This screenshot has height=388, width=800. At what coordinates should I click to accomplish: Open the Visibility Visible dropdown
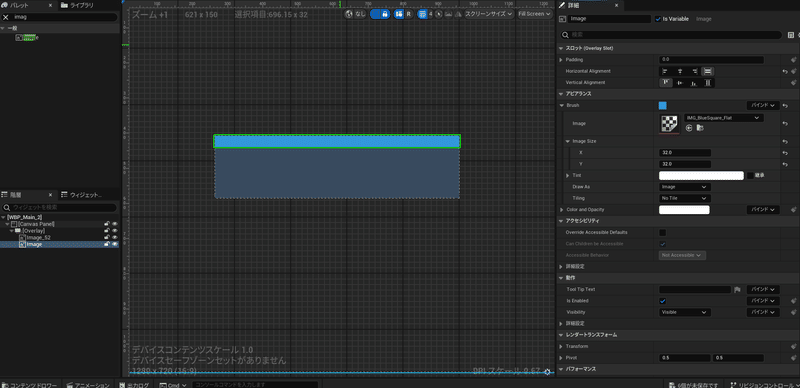(684, 312)
